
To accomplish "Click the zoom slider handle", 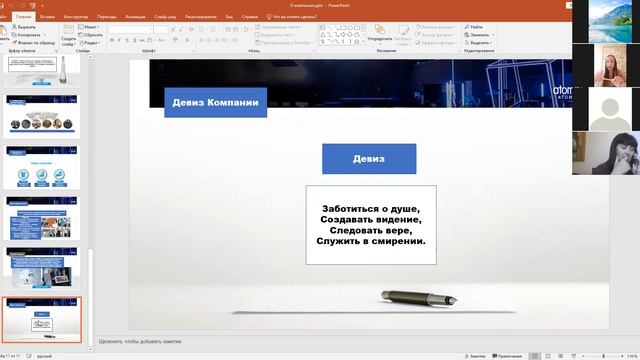I will 603,356.
